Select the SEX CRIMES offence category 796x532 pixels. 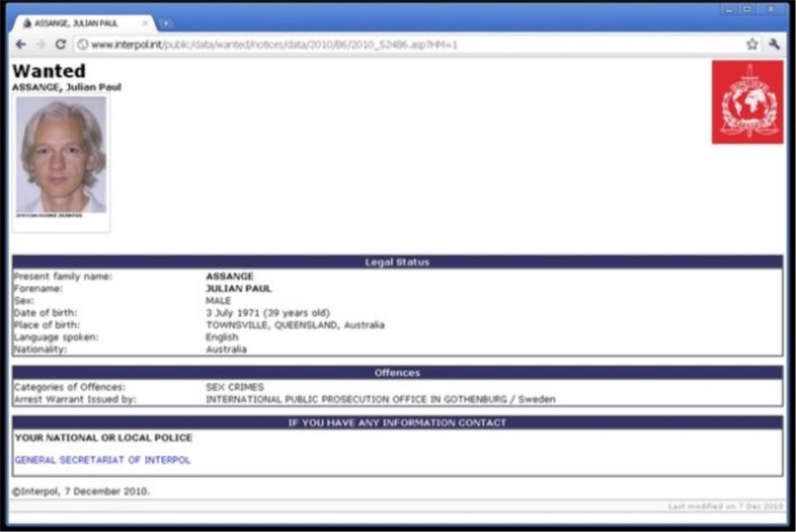tap(234, 387)
